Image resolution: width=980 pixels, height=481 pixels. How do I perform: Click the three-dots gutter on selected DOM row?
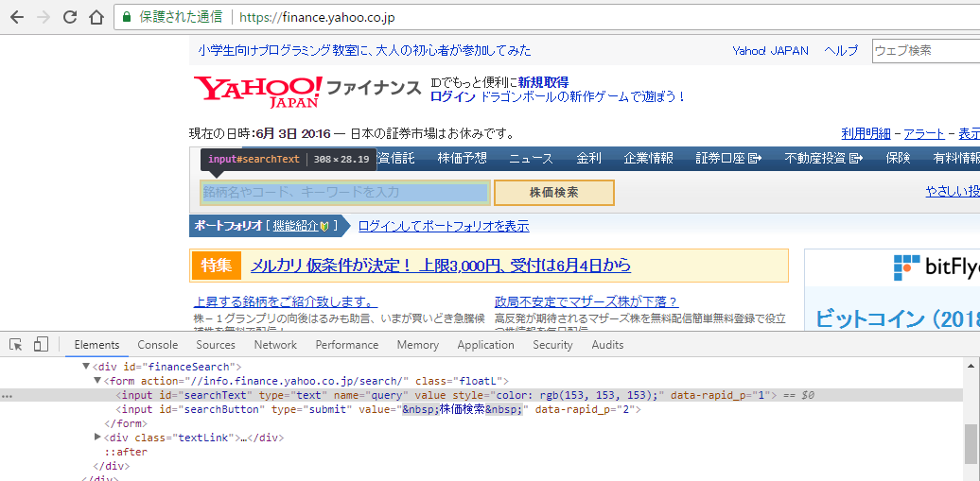(7, 395)
